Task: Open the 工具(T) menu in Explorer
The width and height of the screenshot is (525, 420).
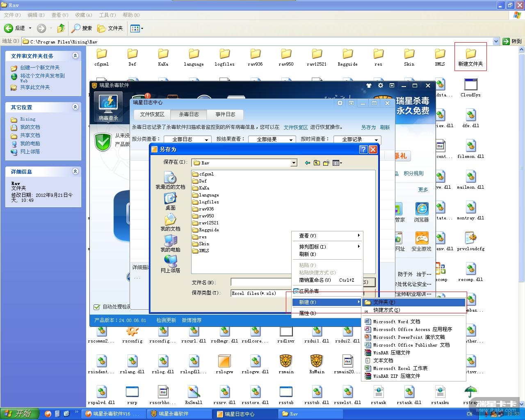Action: pyautogui.click(x=107, y=15)
